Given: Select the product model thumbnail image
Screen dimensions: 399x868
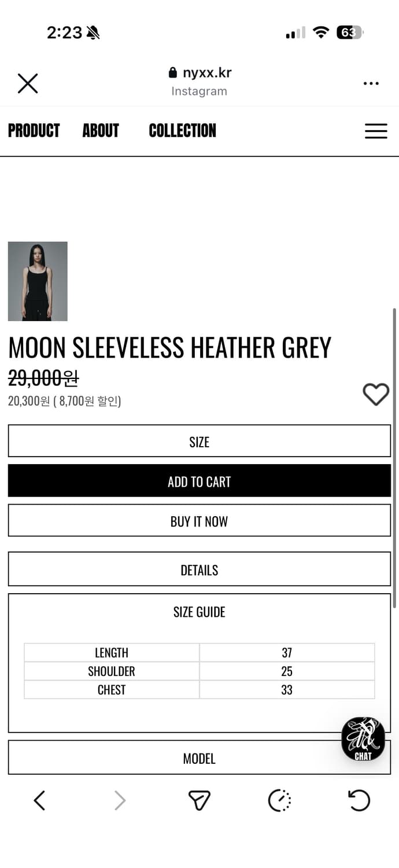Looking at the screenshot, I should pyautogui.click(x=38, y=281).
